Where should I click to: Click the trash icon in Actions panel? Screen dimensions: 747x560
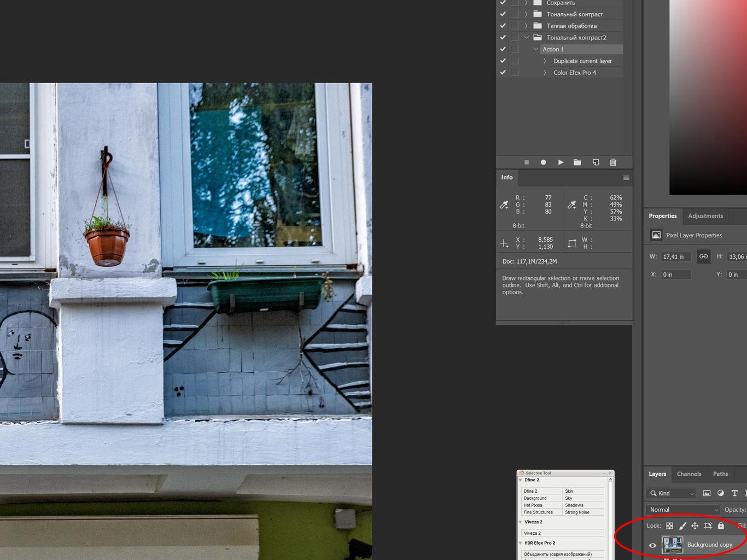click(x=613, y=162)
